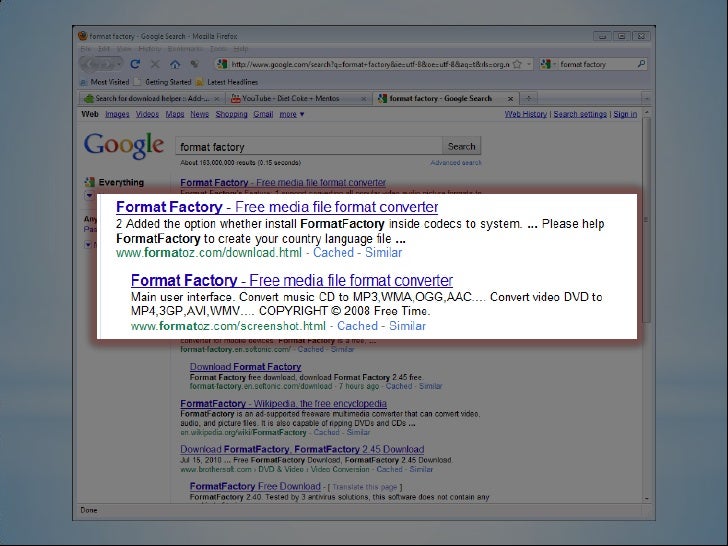Expand the Google 'more' menu
Screen dimensions: 728x546
(x=292, y=114)
